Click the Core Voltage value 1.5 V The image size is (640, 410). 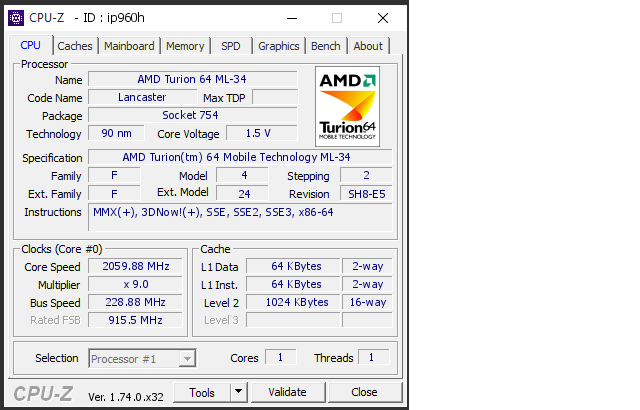point(262,133)
